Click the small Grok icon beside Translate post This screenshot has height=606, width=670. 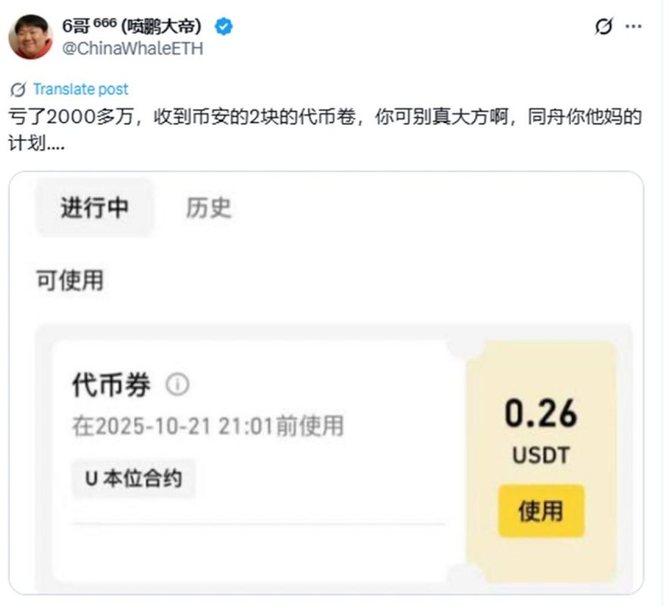18,89
